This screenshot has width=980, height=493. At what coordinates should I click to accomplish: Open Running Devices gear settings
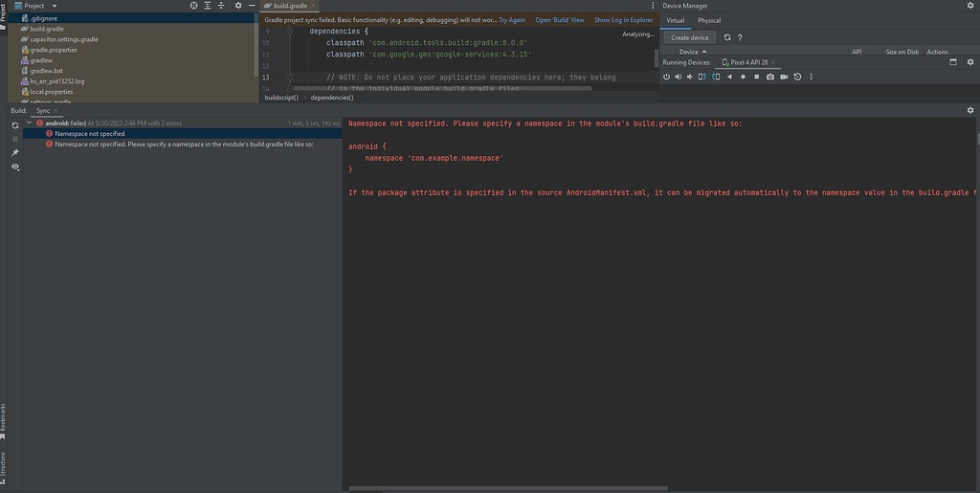[970, 62]
